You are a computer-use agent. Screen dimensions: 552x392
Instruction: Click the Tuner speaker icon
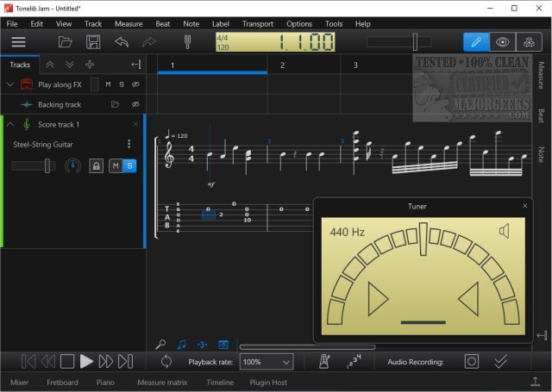[505, 230]
